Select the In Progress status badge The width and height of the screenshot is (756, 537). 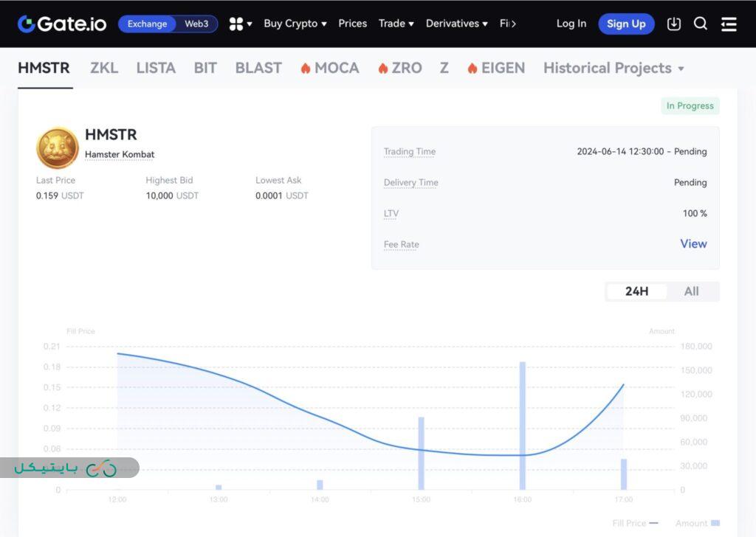click(689, 105)
